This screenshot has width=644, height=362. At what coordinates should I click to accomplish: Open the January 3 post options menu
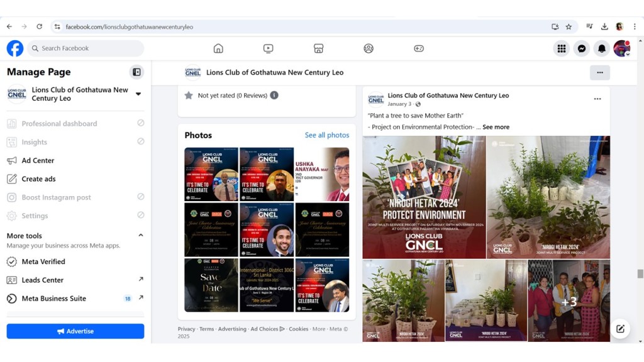coord(597,99)
